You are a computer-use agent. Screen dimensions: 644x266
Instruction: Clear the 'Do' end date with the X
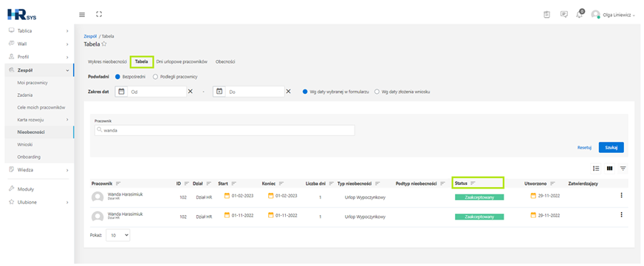coord(288,92)
